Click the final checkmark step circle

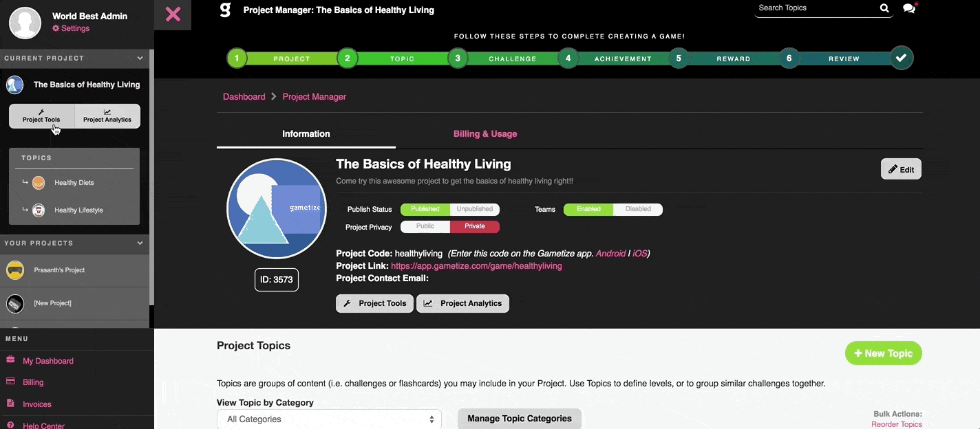901,58
